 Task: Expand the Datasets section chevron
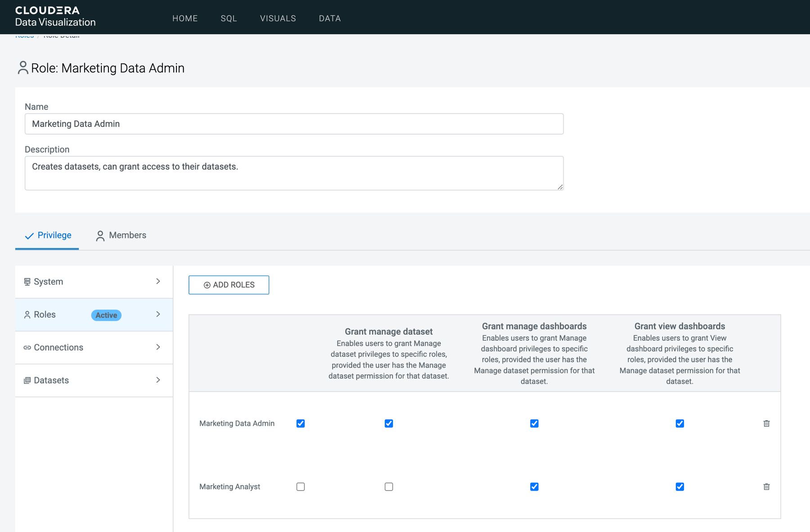coord(158,380)
